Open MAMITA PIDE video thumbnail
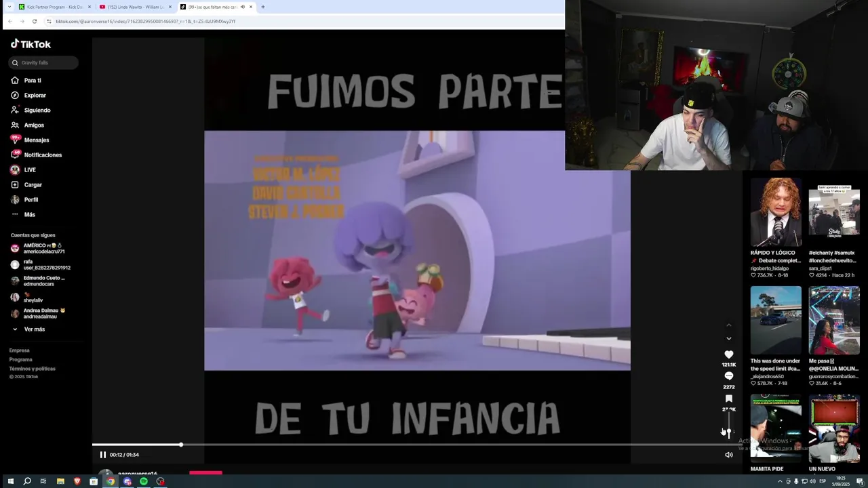Viewport: 868px width, 488px height. 776,428
